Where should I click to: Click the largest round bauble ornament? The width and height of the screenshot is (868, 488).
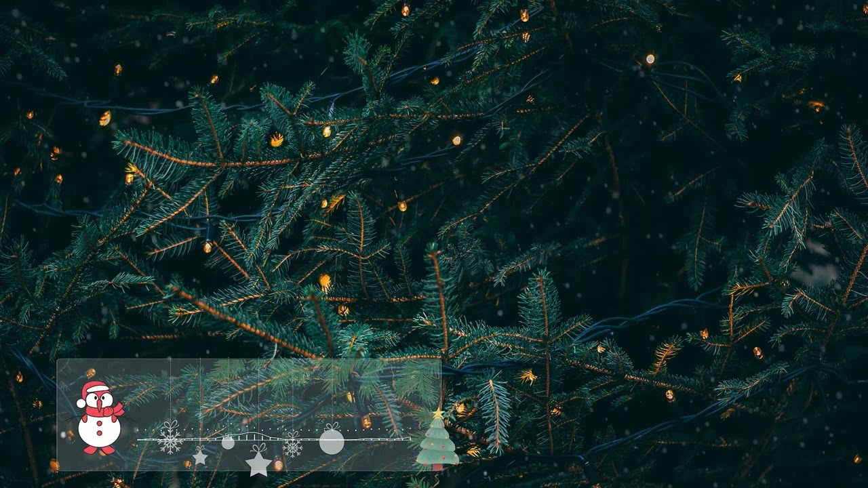332,439
